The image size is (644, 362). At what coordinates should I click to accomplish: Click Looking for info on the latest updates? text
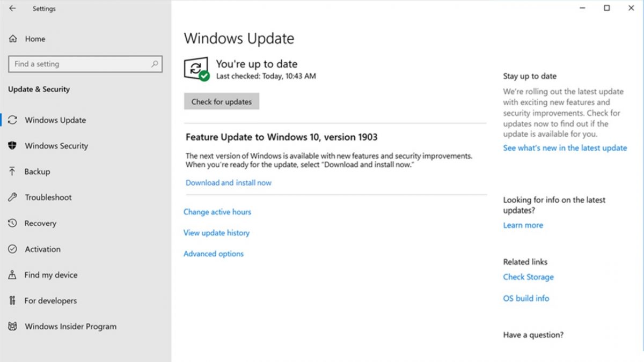[554, 205]
